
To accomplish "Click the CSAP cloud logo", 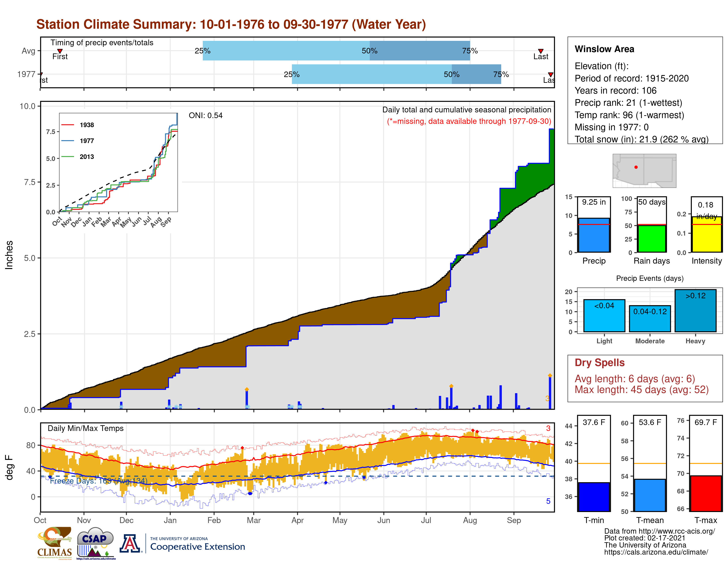I will coord(96,543).
